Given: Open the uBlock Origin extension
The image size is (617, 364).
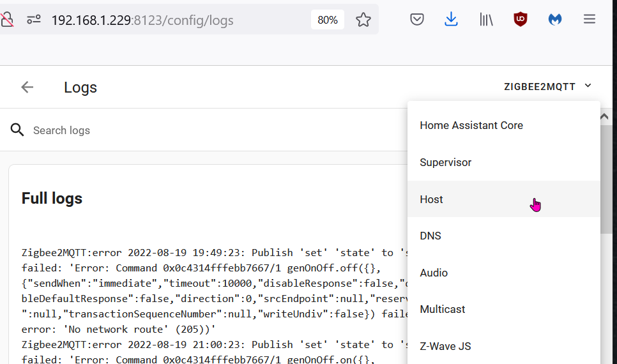Looking at the screenshot, I should [521, 20].
